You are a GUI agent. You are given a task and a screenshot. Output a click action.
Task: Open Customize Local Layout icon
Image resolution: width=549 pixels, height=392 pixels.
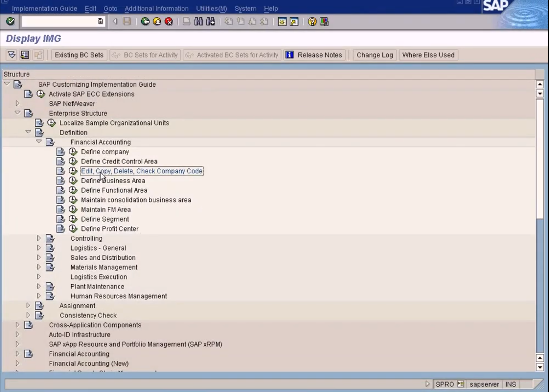(x=324, y=22)
